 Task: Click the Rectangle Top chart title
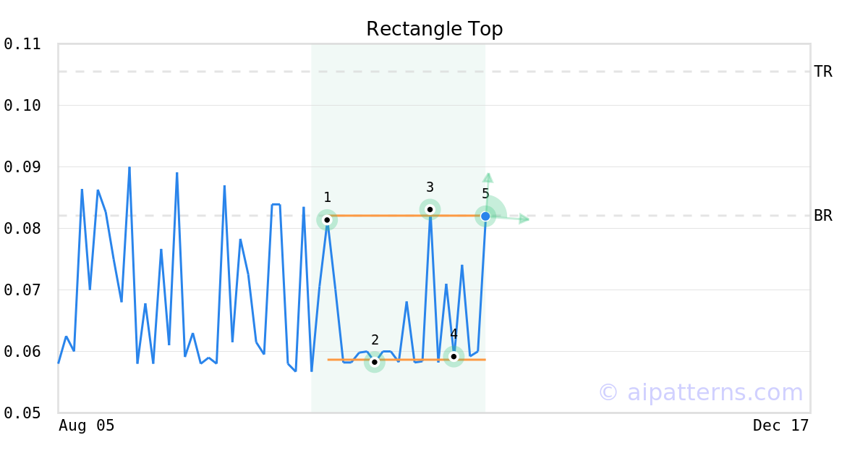pos(434,29)
